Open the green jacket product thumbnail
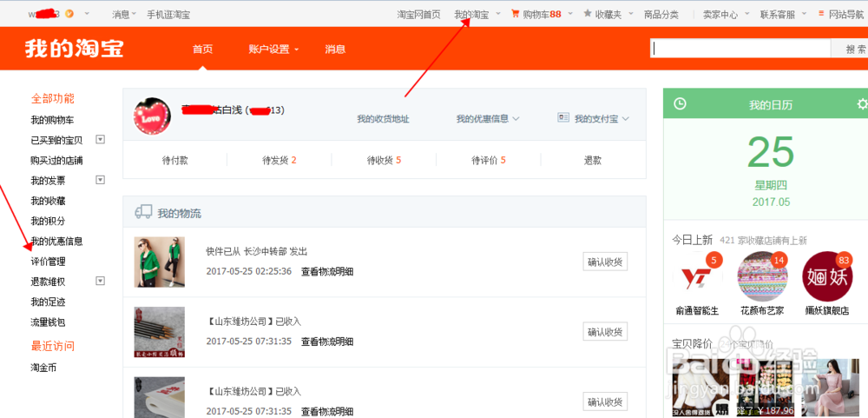This screenshot has height=418, width=868. (160, 262)
